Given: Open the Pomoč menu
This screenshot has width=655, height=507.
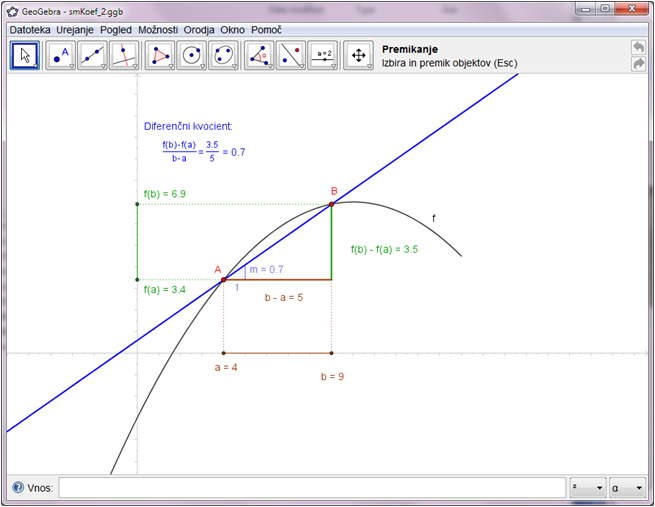Looking at the screenshot, I should click(x=266, y=30).
